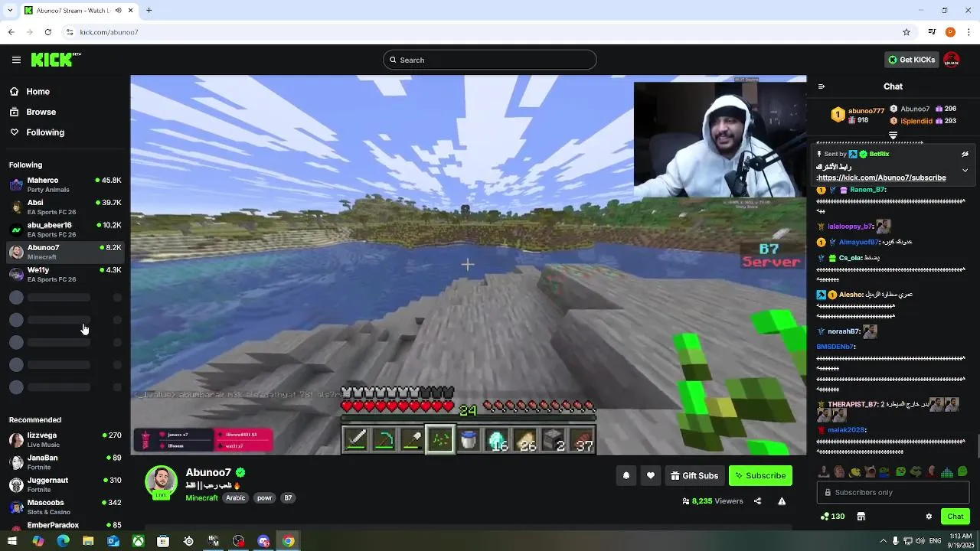The width and height of the screenshot is (980, 551).
Task: Expand the gift leaderboard arrow
Action: point(893,135)
